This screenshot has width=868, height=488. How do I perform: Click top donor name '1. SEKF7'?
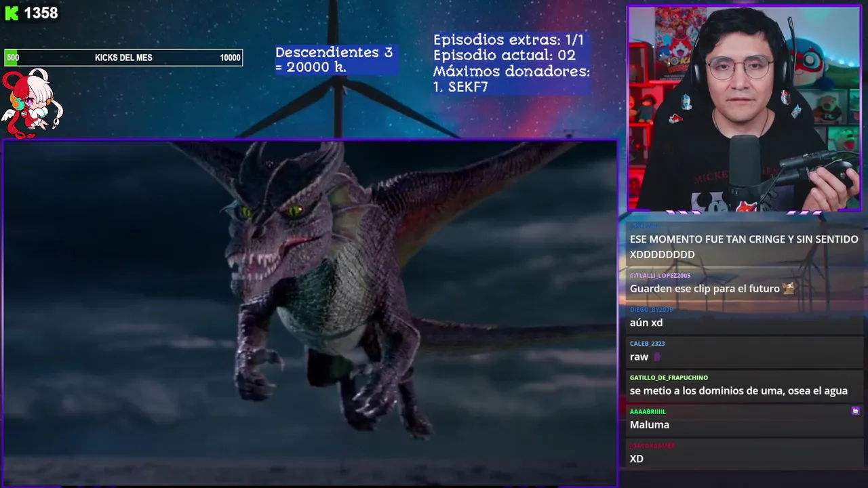[460, 87]
